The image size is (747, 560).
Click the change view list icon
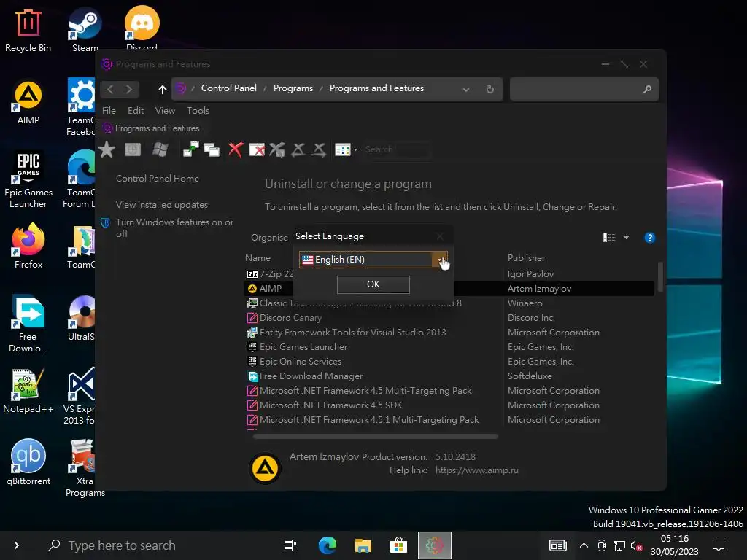[609, 238]
